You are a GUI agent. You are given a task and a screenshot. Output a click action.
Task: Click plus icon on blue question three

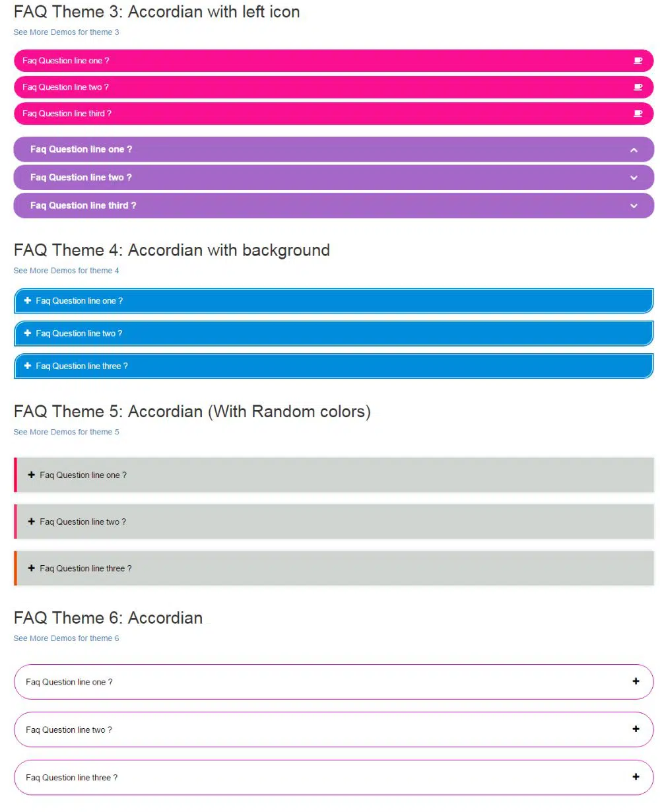[x=28, y=366]
